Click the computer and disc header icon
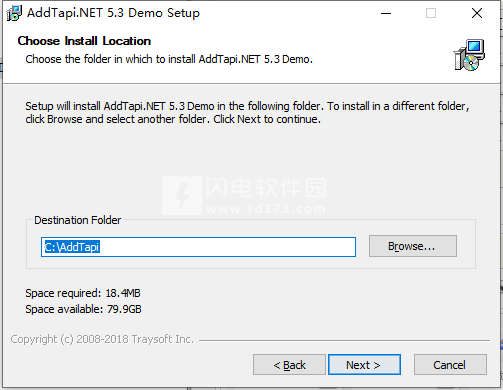This screenshot has height=390, width=503. pos(469,55)
